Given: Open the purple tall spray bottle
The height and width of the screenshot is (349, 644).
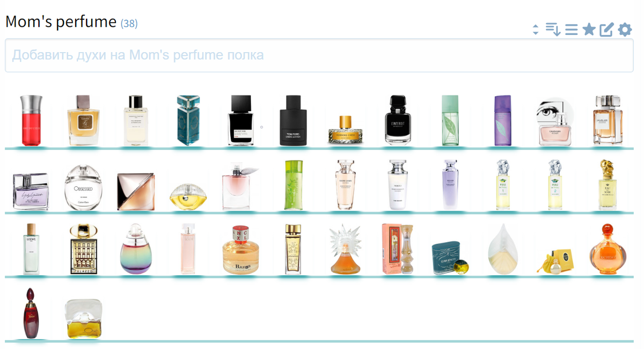Looking at the screenshot, I should point(503,120).
